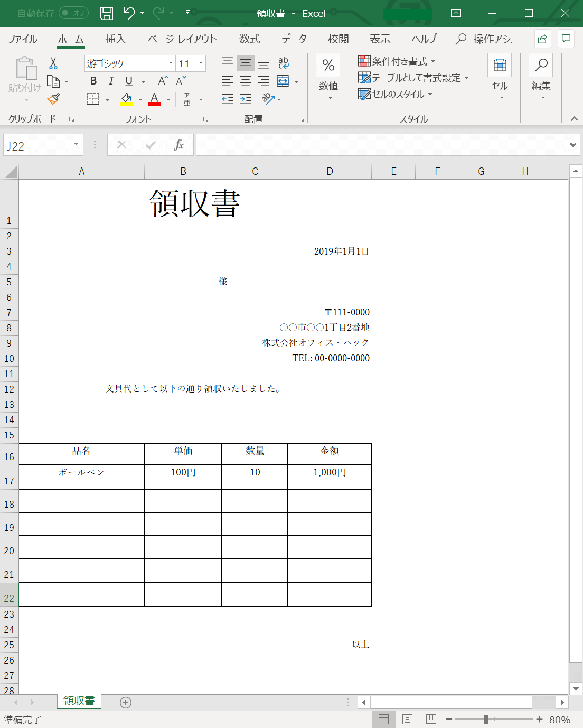
Task: Click into the formula bar input
Action: [382, 145]
